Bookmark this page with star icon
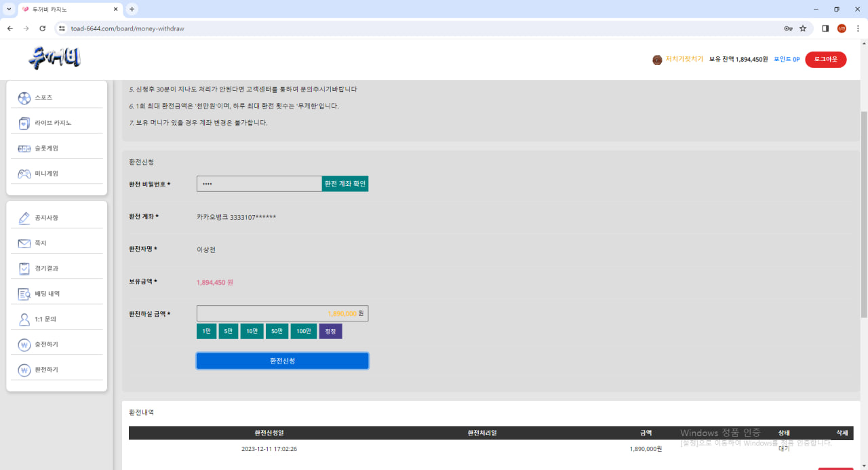868x470 pixels. (803, 28)
